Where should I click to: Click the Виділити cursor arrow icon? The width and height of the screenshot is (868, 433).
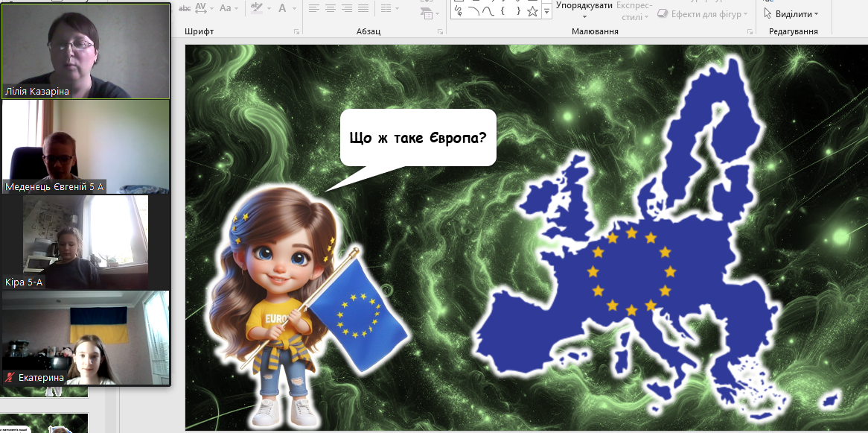coord(768,13)
